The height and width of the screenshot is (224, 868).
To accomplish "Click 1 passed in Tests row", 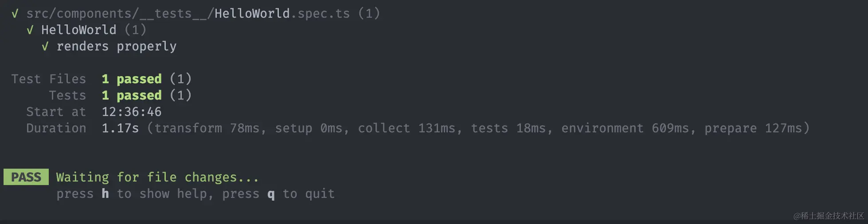I will pos(132,96).
